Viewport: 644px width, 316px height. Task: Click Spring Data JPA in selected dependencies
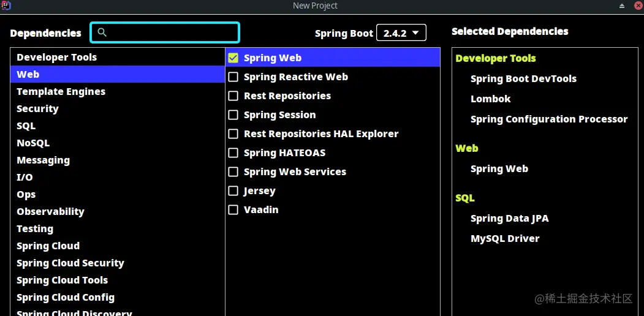click(x=509, y=219)
